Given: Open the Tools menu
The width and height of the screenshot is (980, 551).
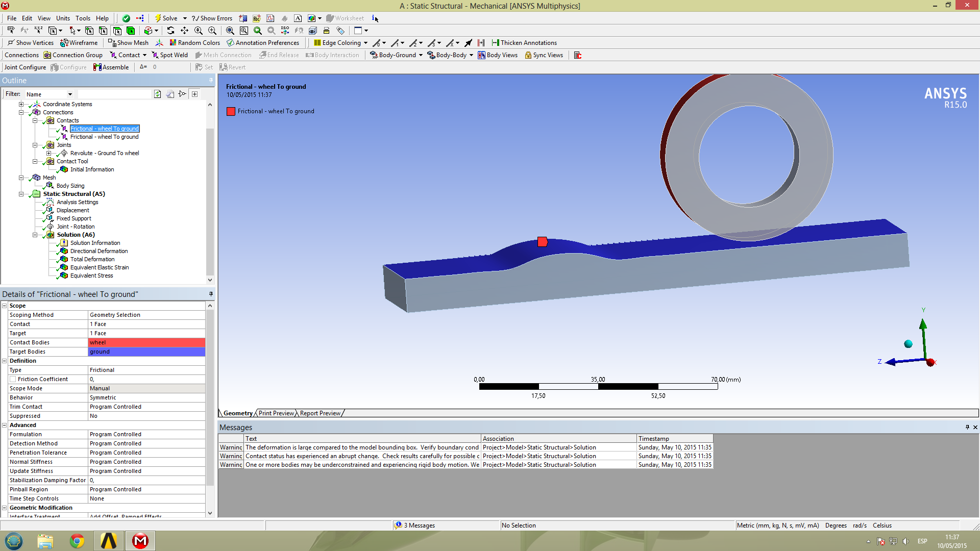Looking at the screenshot, I should (83, 18).
